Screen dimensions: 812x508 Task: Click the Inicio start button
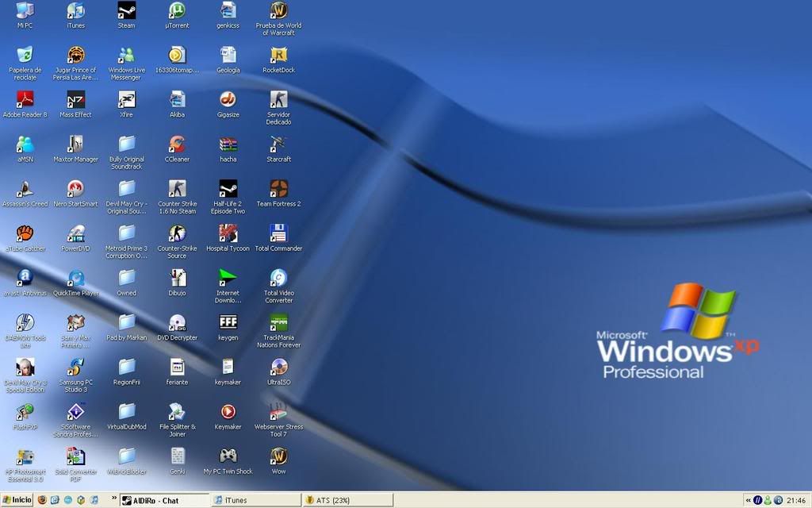(17, 500)
